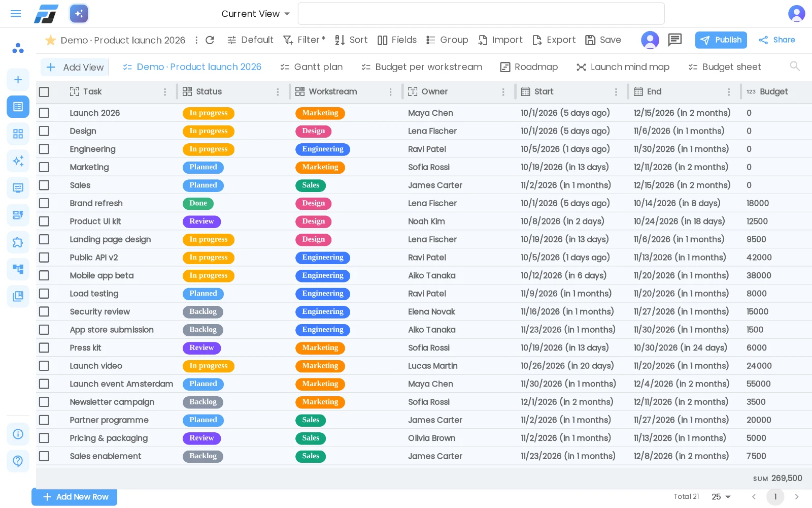Click the top search input field
This screenshot has height=508, width=812.
point(481,14)
